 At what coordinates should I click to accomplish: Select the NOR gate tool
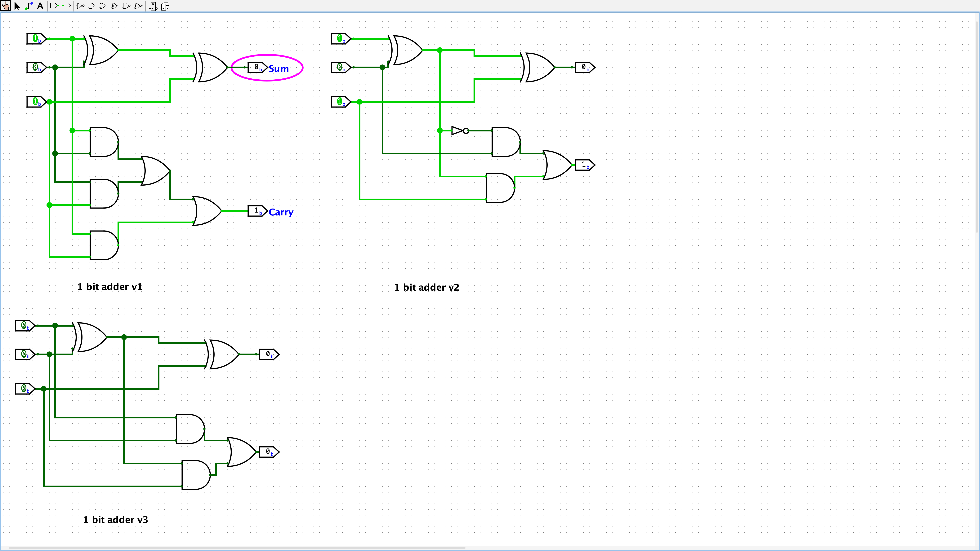138,6
